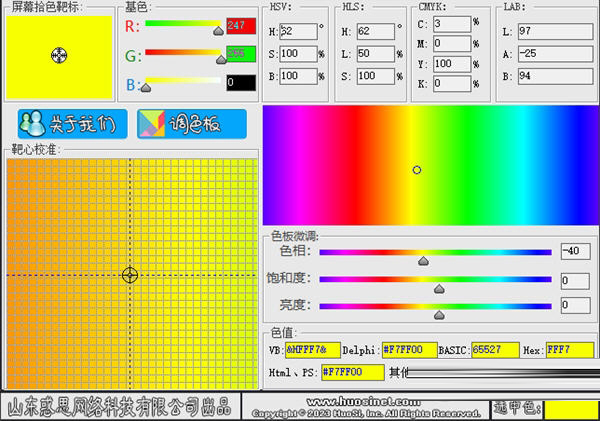Click the 色相 hue slider handle

click(x=423, y=259)
